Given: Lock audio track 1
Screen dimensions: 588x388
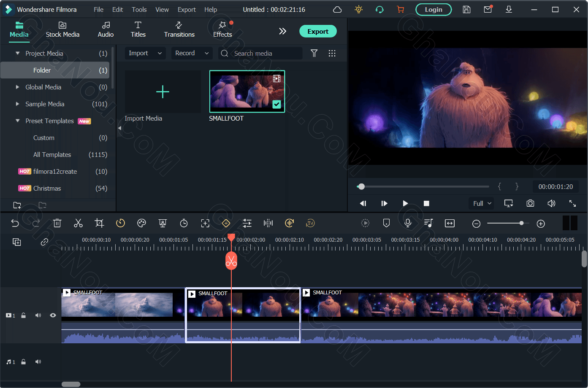Looking at the screenshot, I should [x=24, y=361].
